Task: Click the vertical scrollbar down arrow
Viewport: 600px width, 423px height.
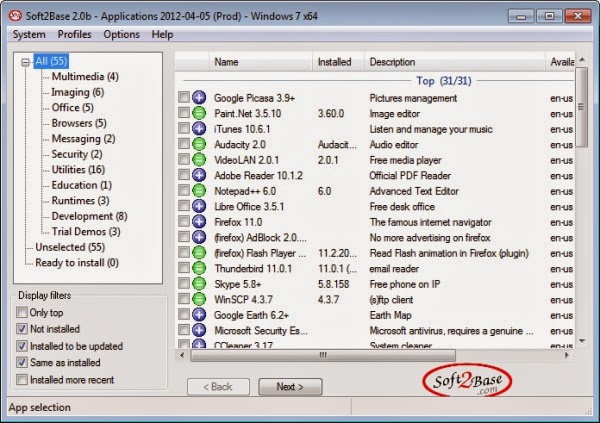Action: point(582,341)
